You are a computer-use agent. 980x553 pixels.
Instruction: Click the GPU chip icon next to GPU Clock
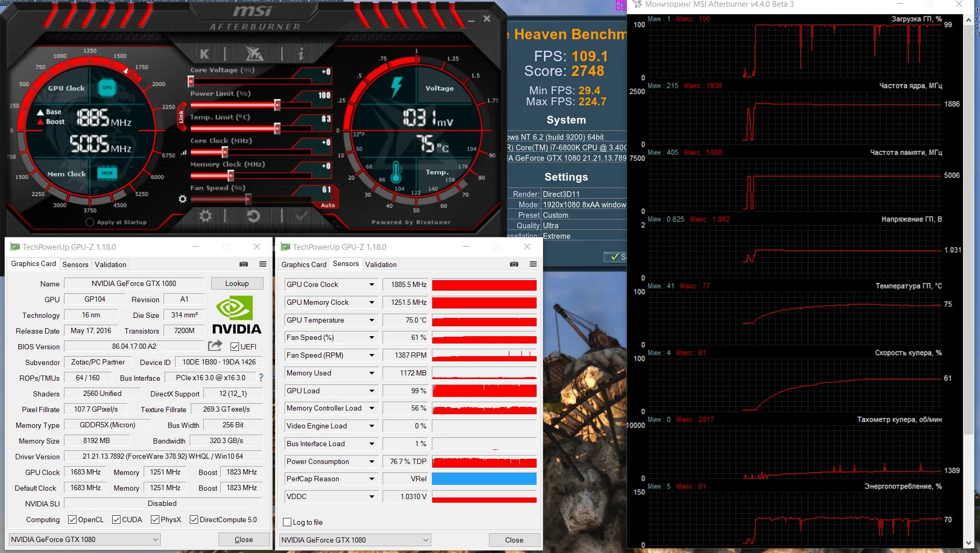107,88
